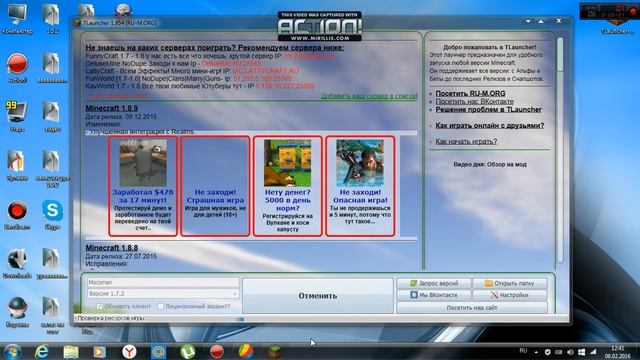The height and width of the screenshot is (360, 640).
Task: Click the VK icon on Мы ВКонтакте
Action: point(414,295)
